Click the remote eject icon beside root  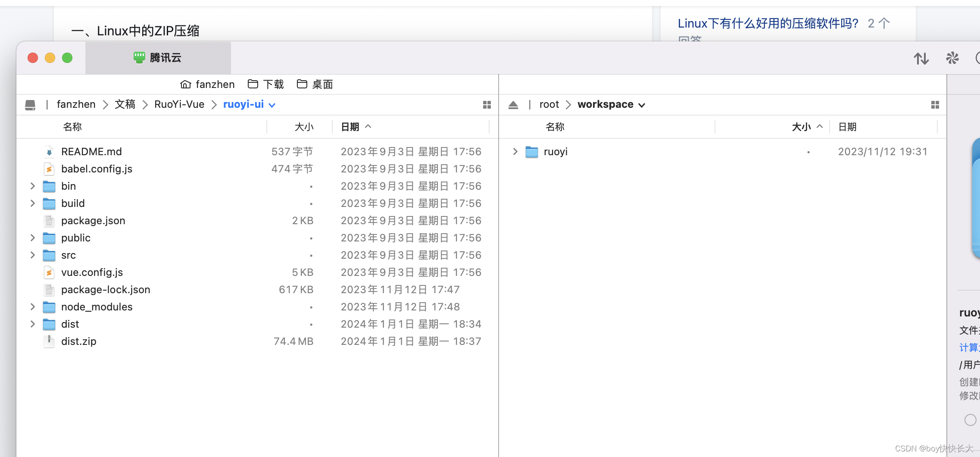tap(513, 105)
